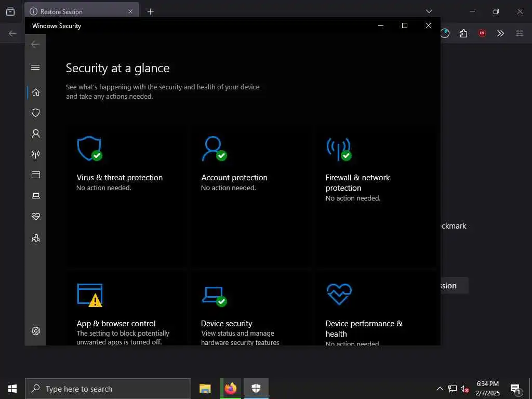532x399 pixels.
Task: Open File Explorer from taskbar
Action: [x=205, y=389]
